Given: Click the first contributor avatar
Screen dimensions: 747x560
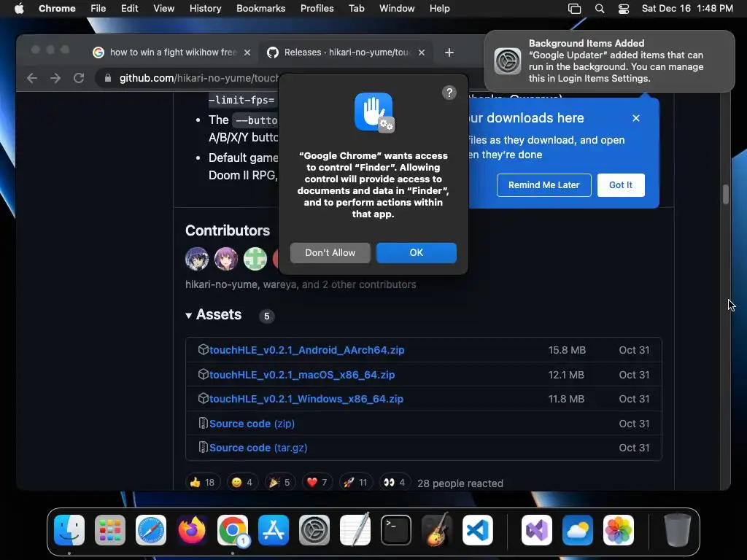Looking at the screenshot, I should [197, 259].
